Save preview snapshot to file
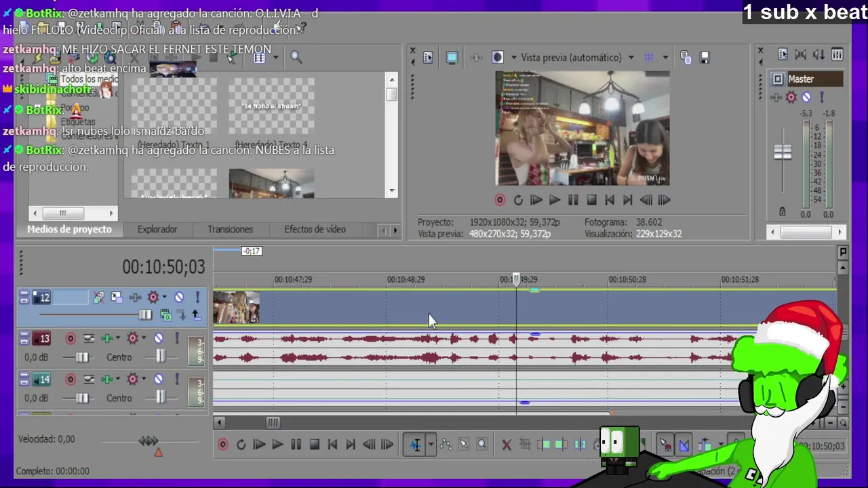868x488 pixels. [x=705, y=58]
